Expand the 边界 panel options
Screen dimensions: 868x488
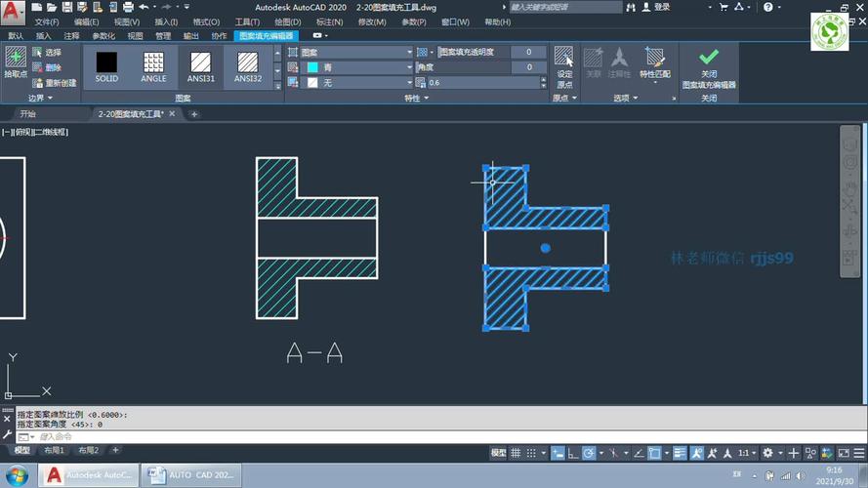[x=41, y=99]
